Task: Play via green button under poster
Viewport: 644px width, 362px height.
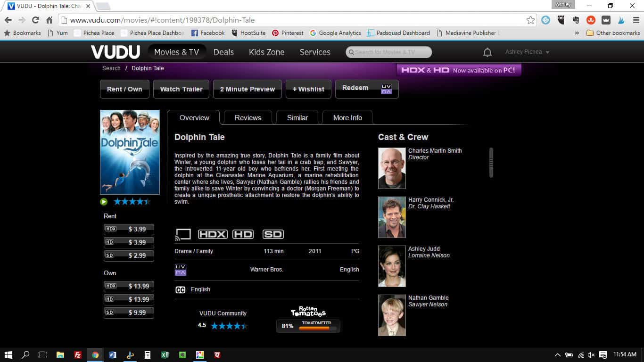Action: 104,202
